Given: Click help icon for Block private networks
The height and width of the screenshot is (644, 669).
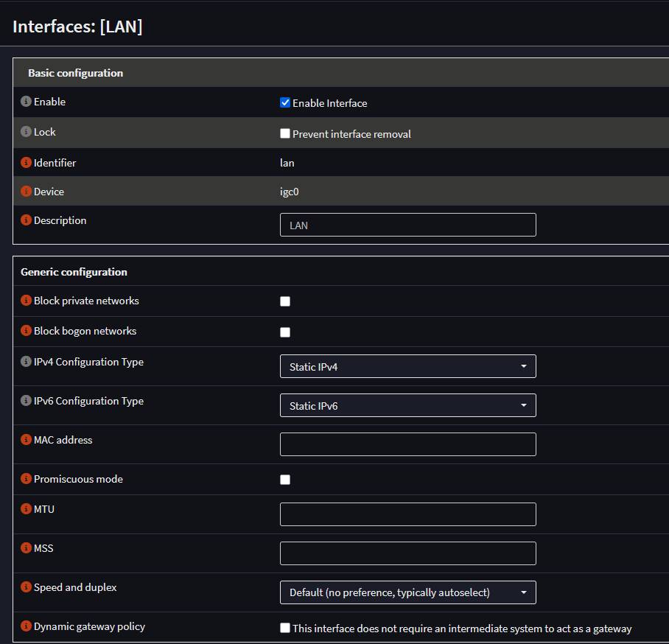Looking at the screenshot, I should [x=26, y=301].
